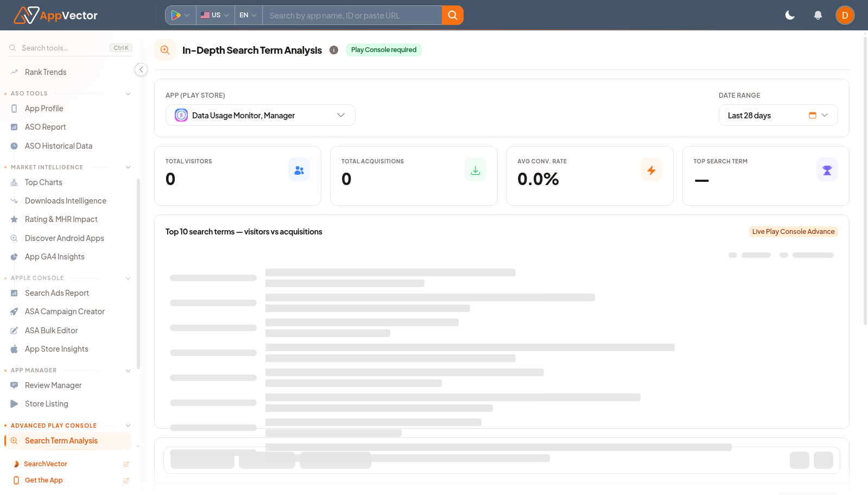Open Discover Android Apps
Screen dimensions: 868x495
pyautogui.click(x=65, y=238)
